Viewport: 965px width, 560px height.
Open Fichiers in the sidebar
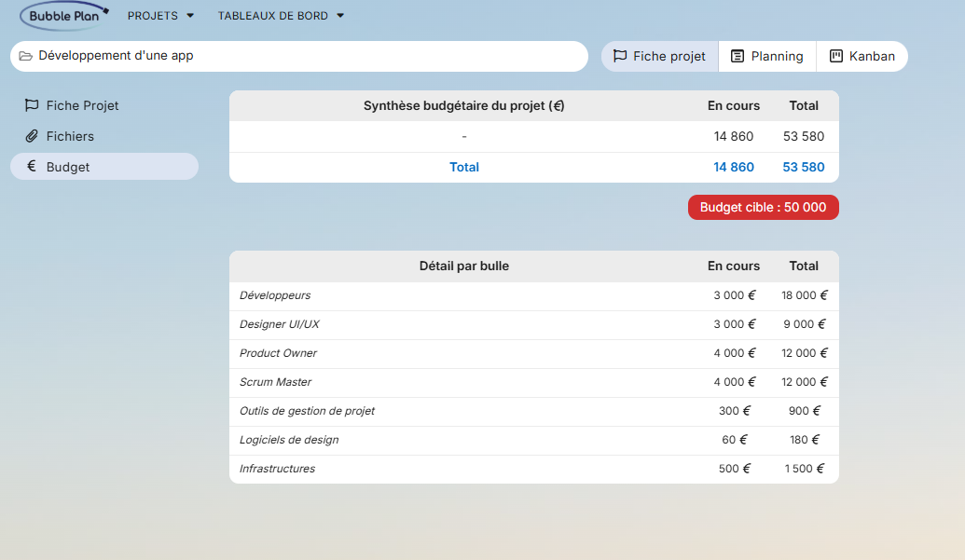[x=104, y=136]
